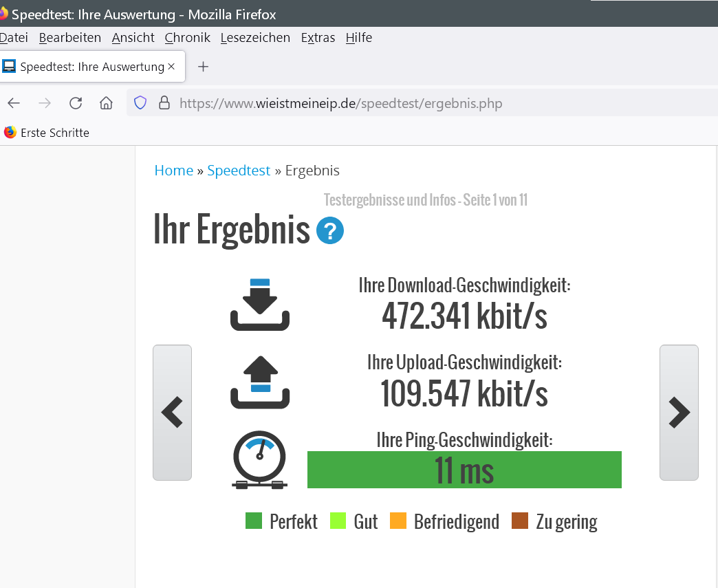Click the ping gauge icon
This screenshot has width=718, height=588.
click(260, 459)
